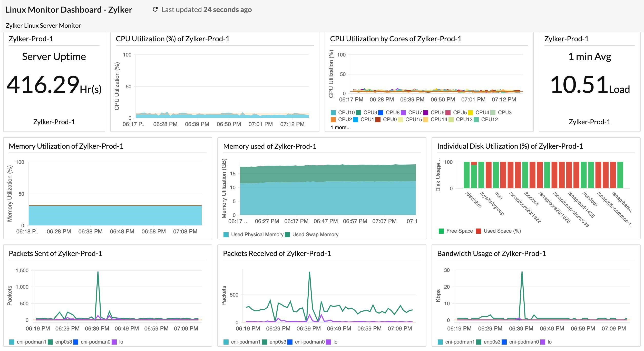This screenshot has height=351, width=644.
Task: Click the /snap/core20/1822 disk label
Action: pos(525,207)
